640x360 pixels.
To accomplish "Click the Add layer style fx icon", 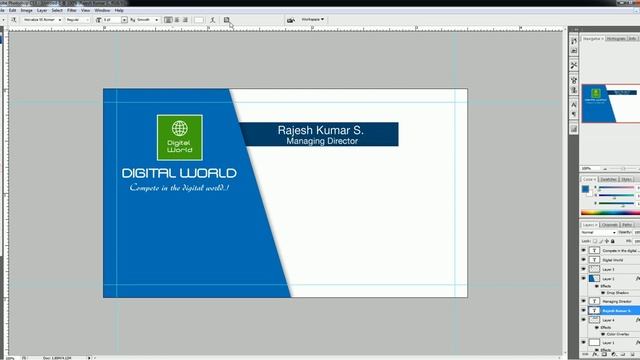I will click(x=595, y=354).
